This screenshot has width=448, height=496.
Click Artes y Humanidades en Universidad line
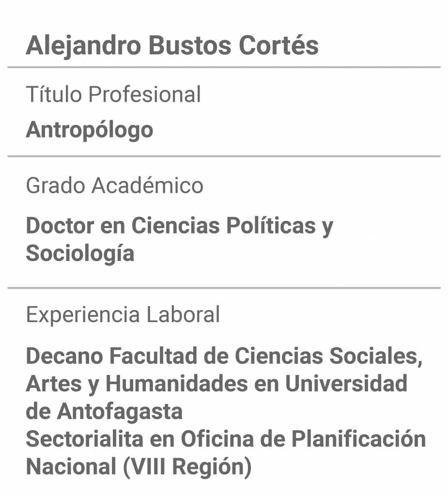click(216, 384)
